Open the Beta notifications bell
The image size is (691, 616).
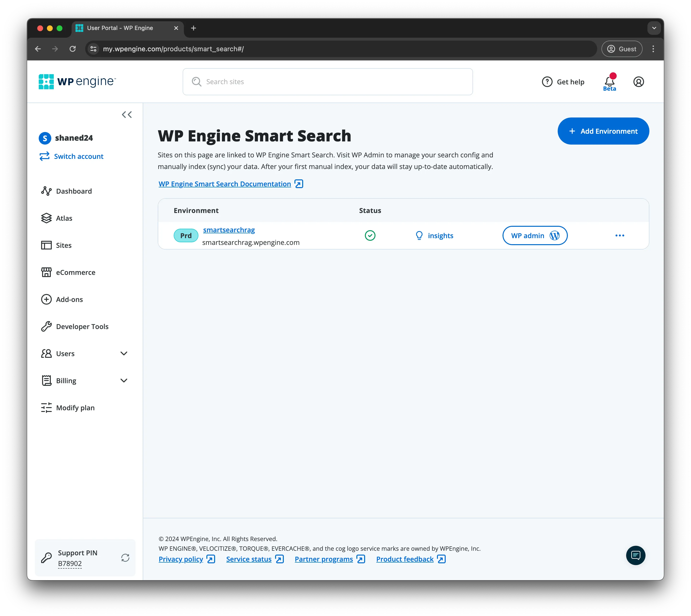(610, 81)
